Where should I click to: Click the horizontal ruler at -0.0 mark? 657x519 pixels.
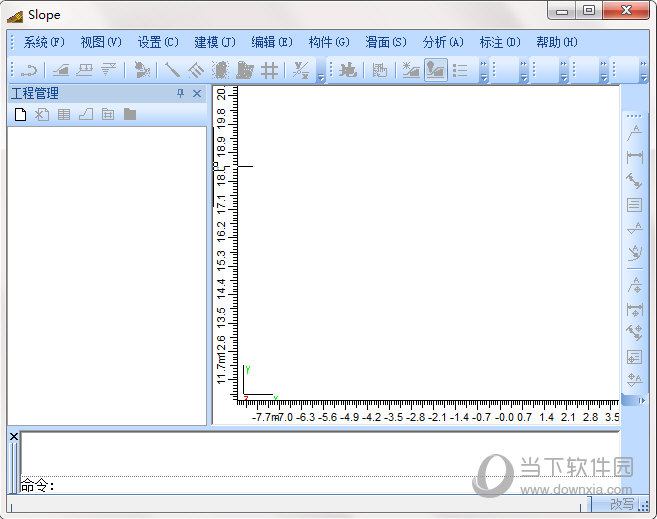click(504, 417)
